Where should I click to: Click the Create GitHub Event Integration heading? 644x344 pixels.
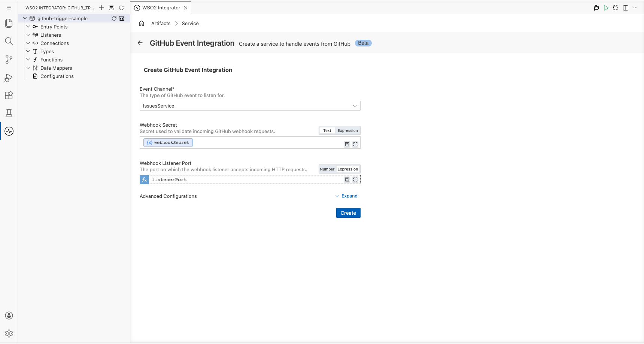pyautogui.click(x=188, y=70)
